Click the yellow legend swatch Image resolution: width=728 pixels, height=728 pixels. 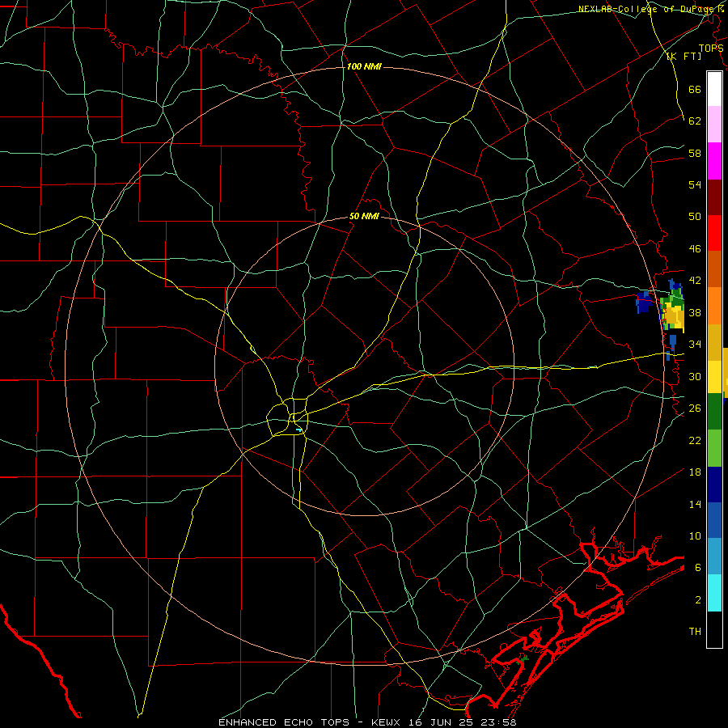714,377
